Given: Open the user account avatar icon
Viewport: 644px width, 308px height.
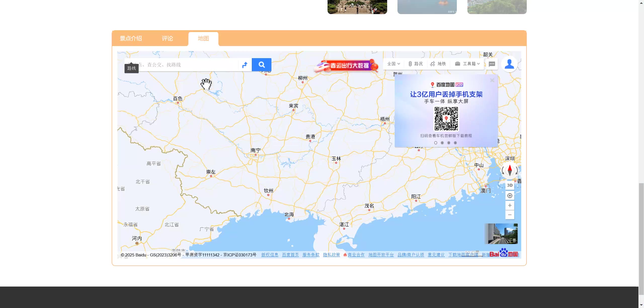Looking at the screenshot, I should 509,64.
